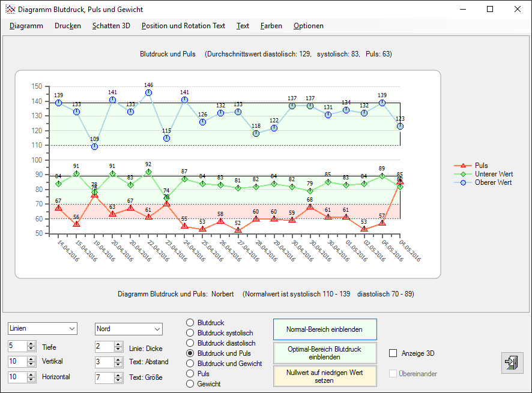Open the Drucken menu

(67, 26)
